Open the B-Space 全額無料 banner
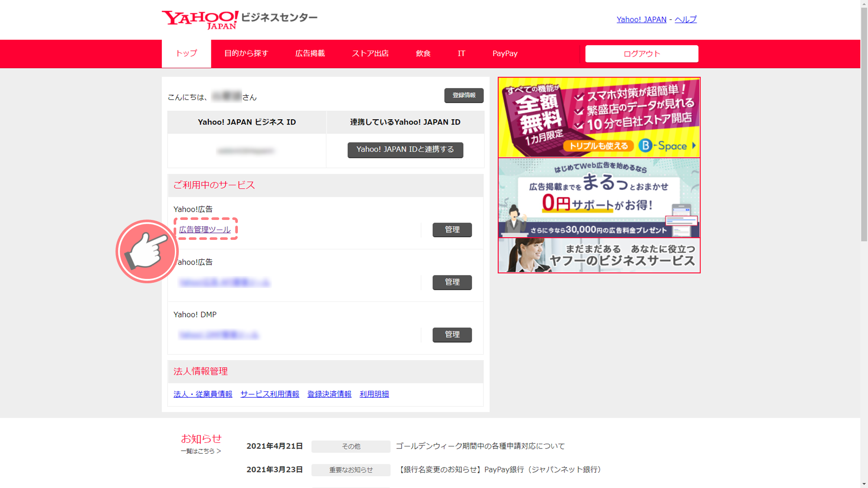This screenshot has height=488, width=868. click(599, 118)
